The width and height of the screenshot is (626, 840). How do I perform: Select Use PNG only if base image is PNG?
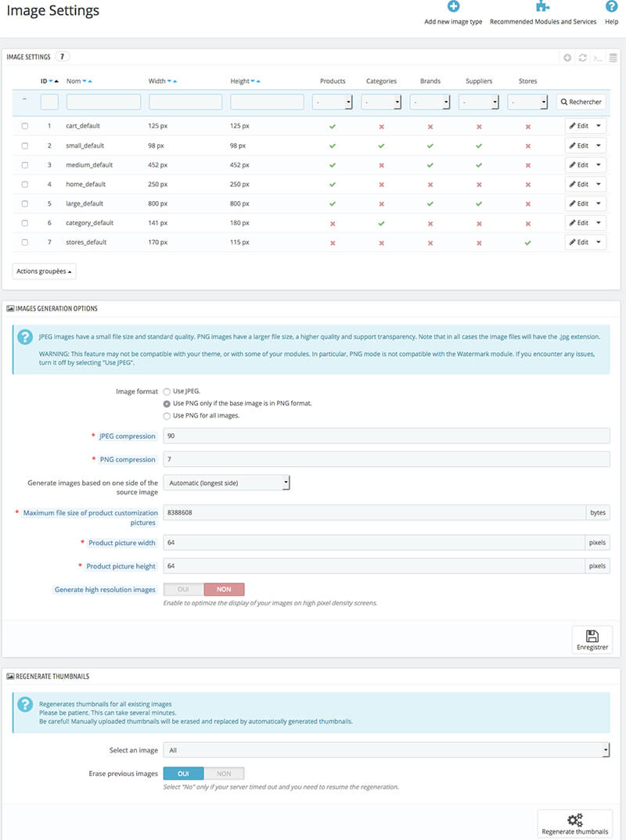click(x=167, y=404)
